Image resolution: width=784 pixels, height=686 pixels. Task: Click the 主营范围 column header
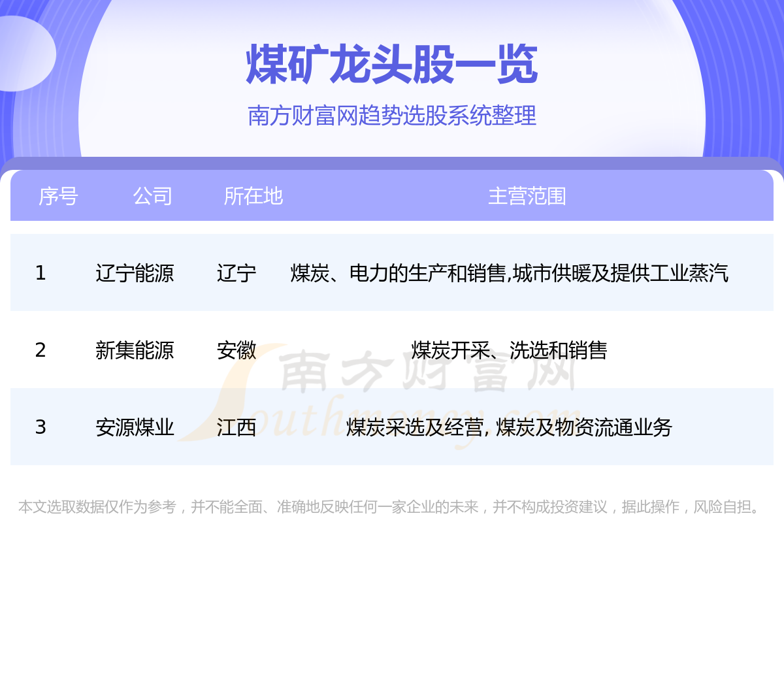(x=527, y=196)
